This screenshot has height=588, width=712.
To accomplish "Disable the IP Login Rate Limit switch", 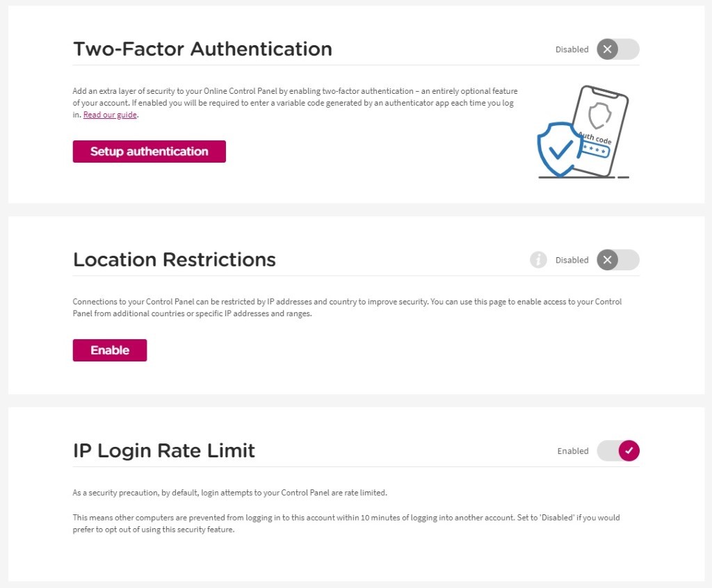I will pyautogui.click(x=618, y=450).
